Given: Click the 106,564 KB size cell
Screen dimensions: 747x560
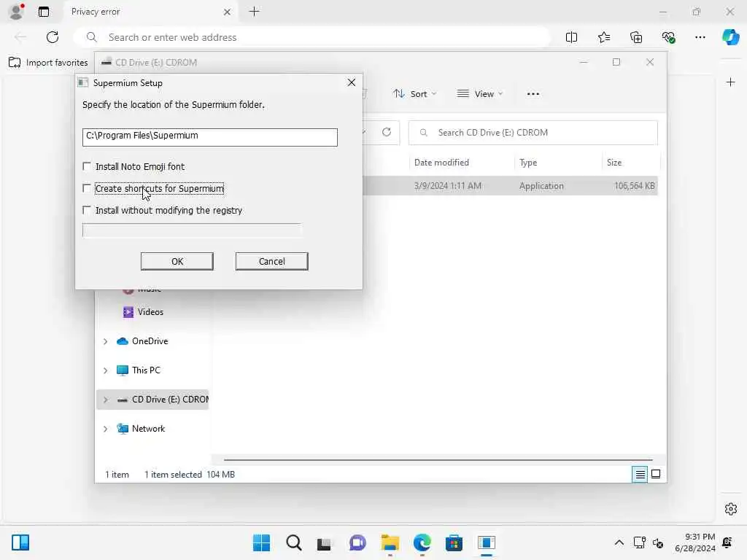Looking at the screenshot, I should (x=634, y=186).
